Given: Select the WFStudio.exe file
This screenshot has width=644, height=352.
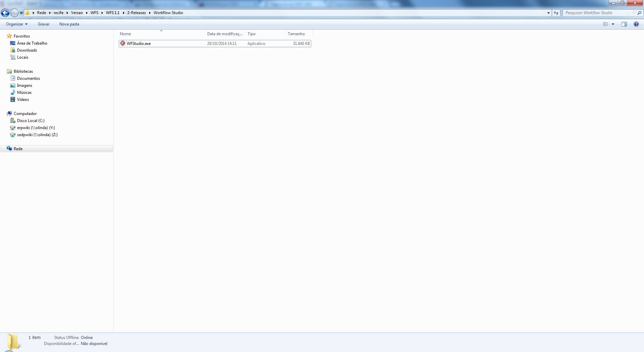Looking at the screenshot, I should (139, 44).
